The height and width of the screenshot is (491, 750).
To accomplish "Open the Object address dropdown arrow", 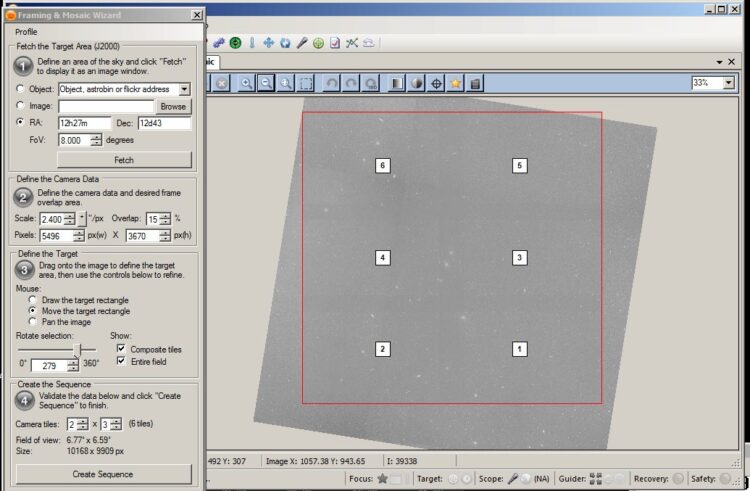I will pyautogui.click(x=185, y=89).
